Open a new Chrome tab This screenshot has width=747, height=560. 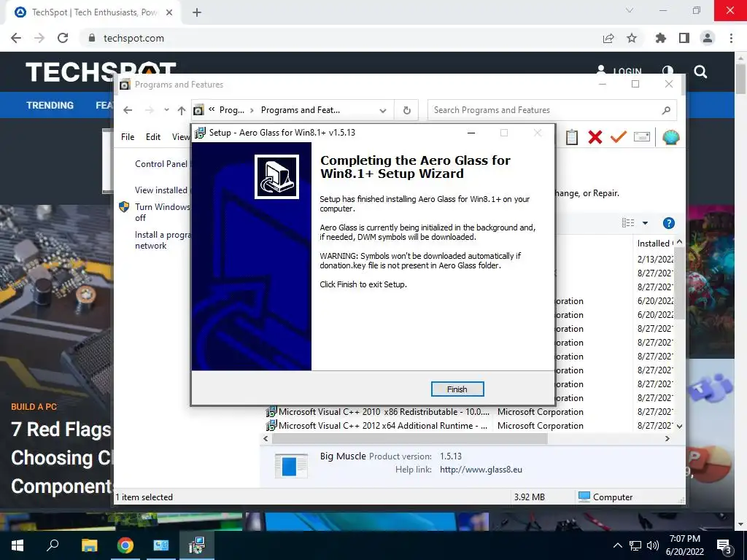(x=197, y=13)
